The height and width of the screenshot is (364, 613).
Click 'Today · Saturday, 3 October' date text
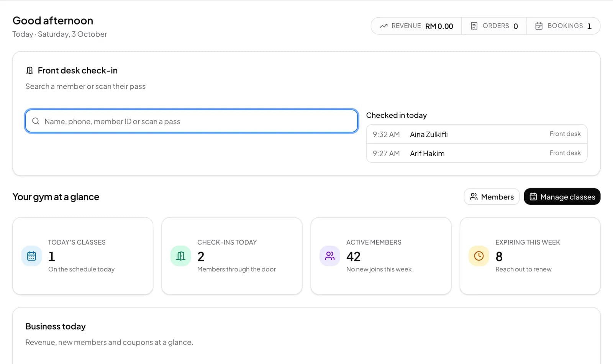coord(60,34)
